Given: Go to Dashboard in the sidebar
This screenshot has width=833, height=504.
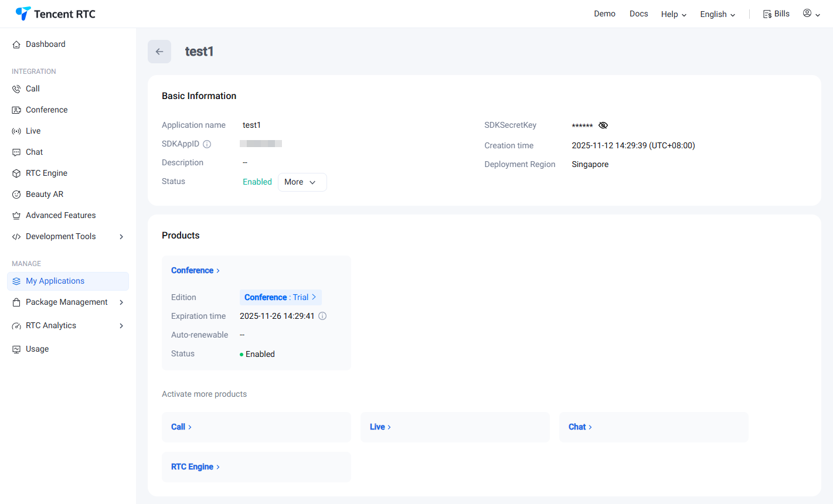Looking at the screenshot, I should pyautogui.click(x=45, y=45).
